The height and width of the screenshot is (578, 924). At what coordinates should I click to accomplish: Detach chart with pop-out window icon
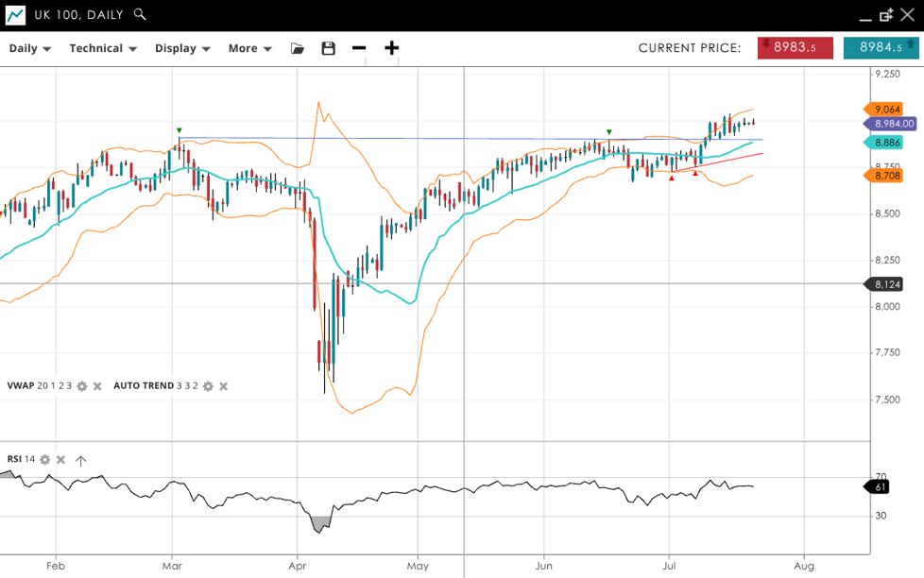coord(886,15)
